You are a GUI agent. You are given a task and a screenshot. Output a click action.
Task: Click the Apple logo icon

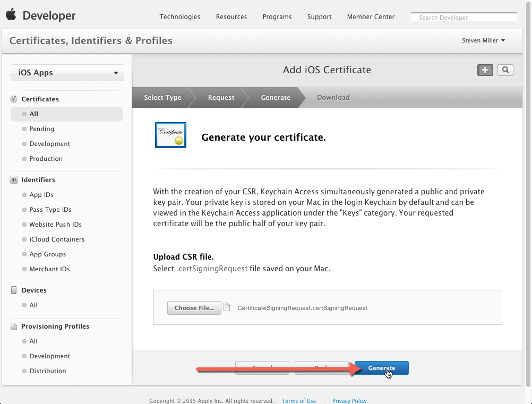[11, 15]
